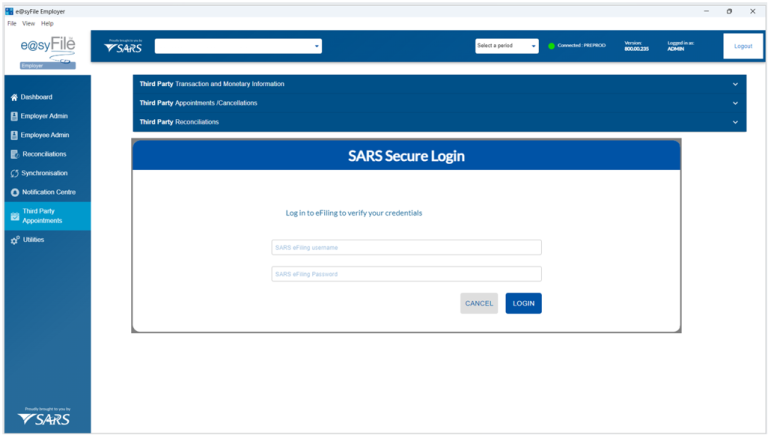Viewport: 768px width, 435px height.
Task: Click the Logout button
Action: (743, 46)
